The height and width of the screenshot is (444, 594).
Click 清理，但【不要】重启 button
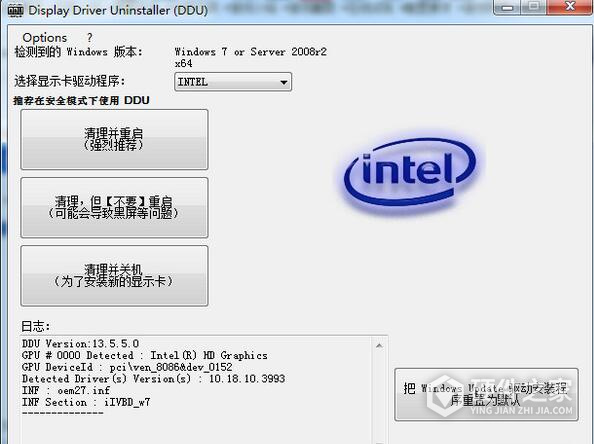click(114, 208)
